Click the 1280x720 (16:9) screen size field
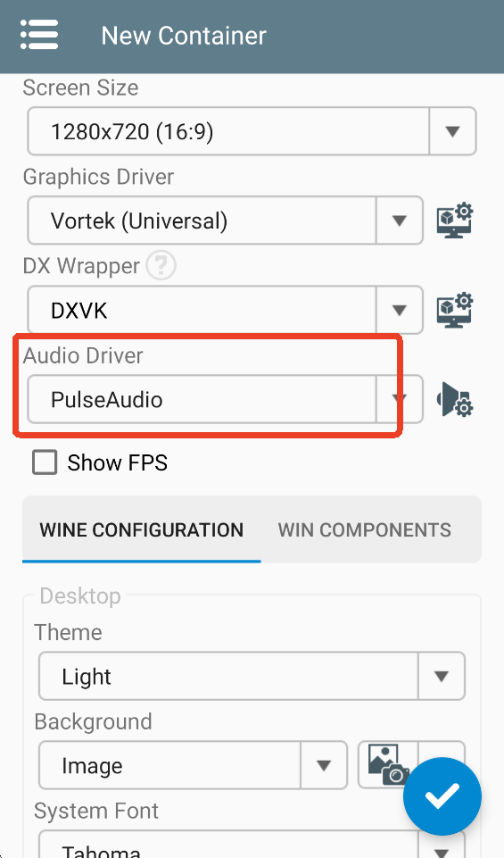This screenshot has width=504, height=858. [228, 131]
